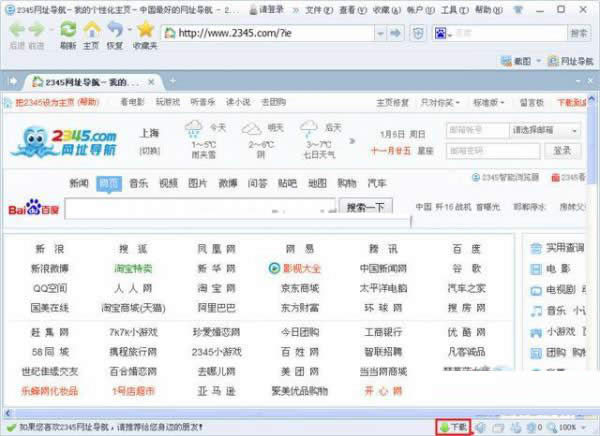This screenshot has height=436, width=600.
Task: Click the Baidu search input box
Action: click(200, 209)
